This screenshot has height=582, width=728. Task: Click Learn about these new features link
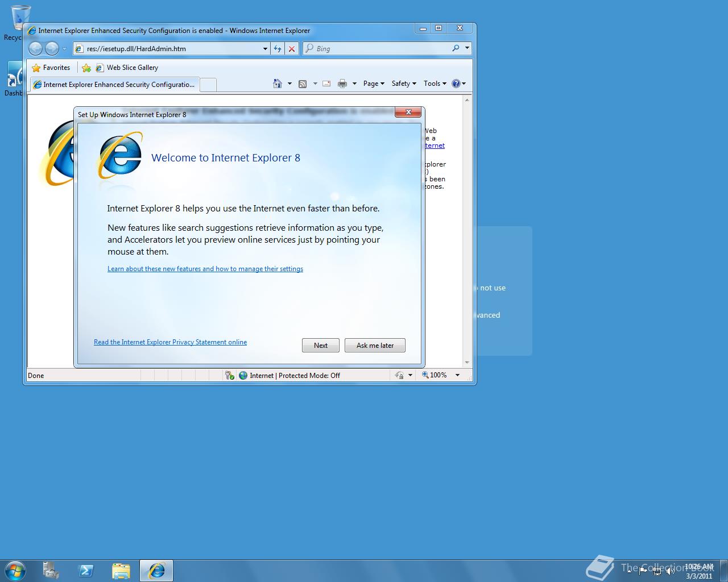click(x=205, y=269)
